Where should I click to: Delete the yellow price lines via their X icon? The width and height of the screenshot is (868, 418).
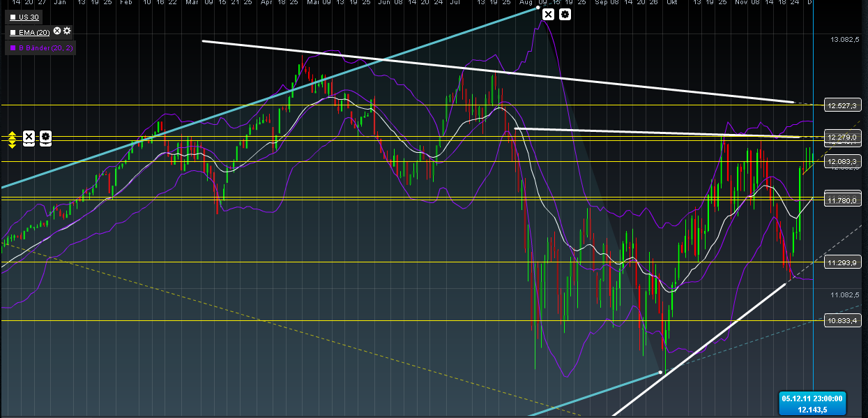pos(29,137)
